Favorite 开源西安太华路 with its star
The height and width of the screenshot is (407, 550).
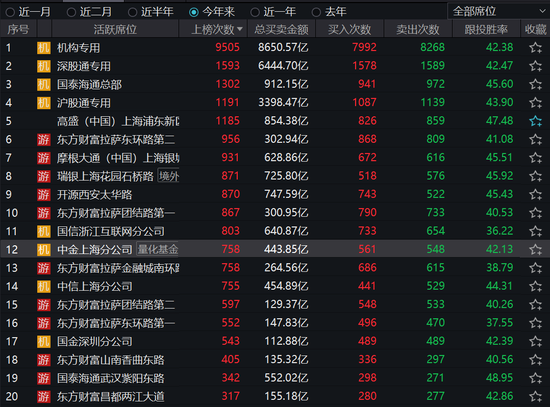[535, 194]
